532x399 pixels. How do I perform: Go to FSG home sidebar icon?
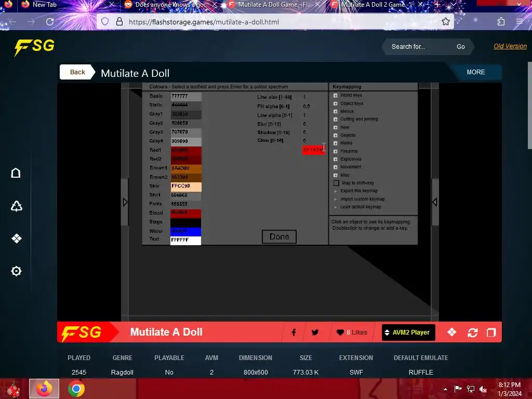[16, 173]
